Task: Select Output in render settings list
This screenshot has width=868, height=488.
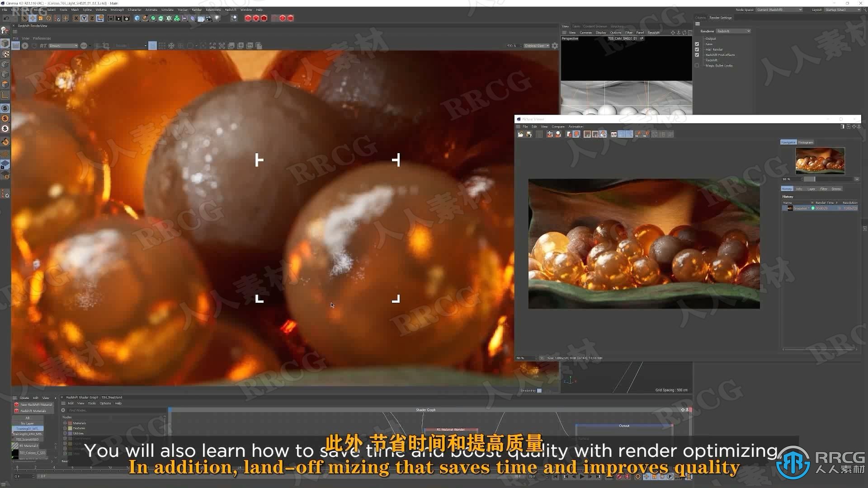Action: click(711, 38)
